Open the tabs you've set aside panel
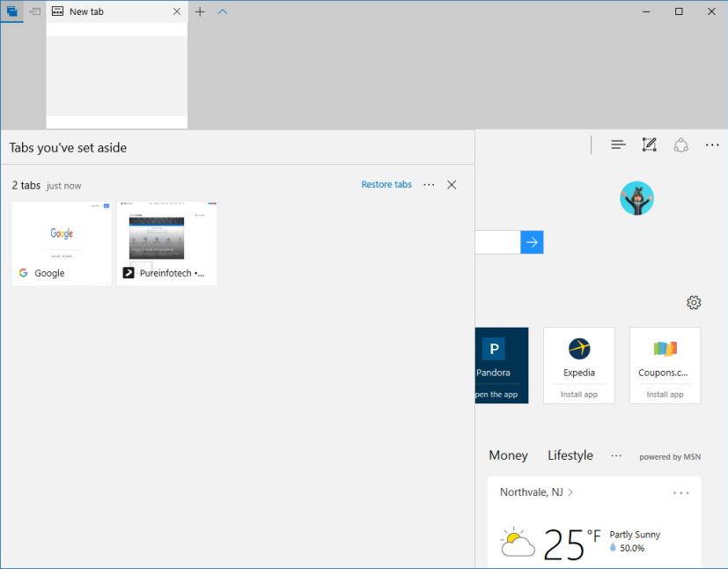The width and height of the screenshot is (728, 569). [x=12, y=11]
